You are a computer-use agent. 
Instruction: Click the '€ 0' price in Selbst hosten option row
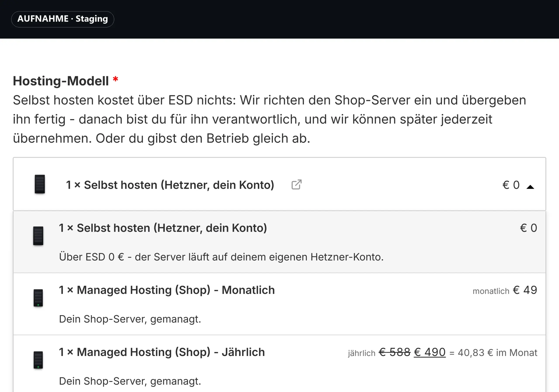coord(529,228)
